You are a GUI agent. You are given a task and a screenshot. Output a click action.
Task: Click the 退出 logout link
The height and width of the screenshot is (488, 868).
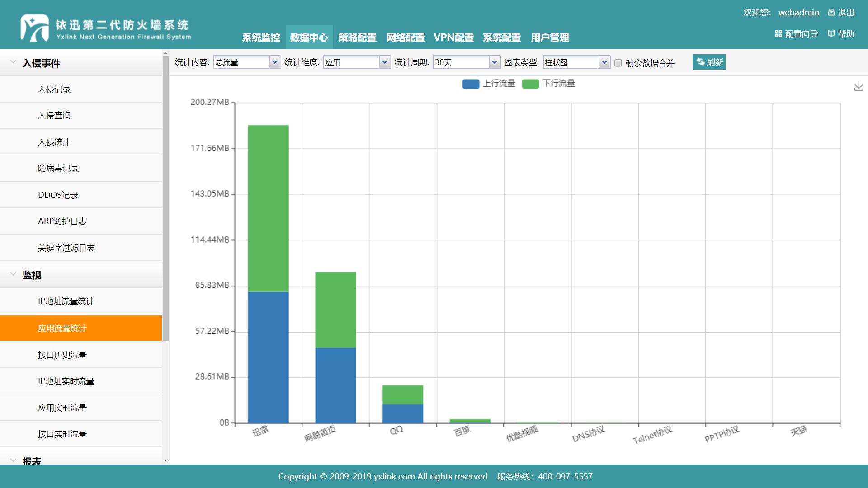point(846,13)
